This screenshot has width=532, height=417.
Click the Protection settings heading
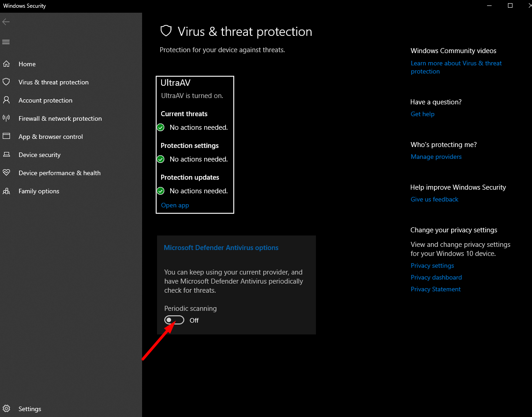[189, 146]
